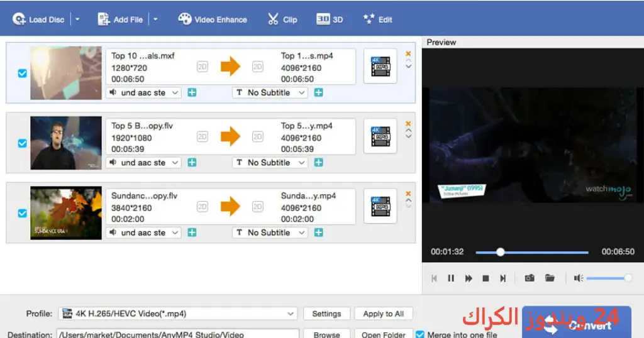Screen dimensions: 644x338
Task: Add subtitle to Sundanc...opy.flv
Action: 318,232
